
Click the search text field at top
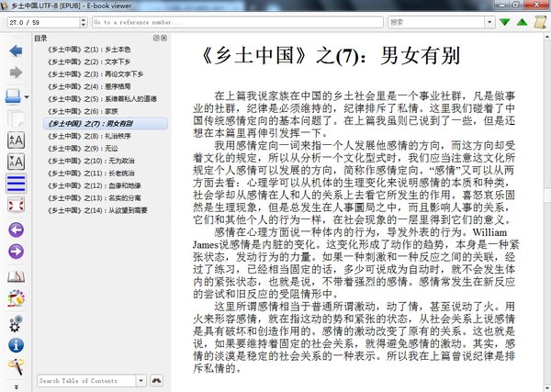pos(436,22)
